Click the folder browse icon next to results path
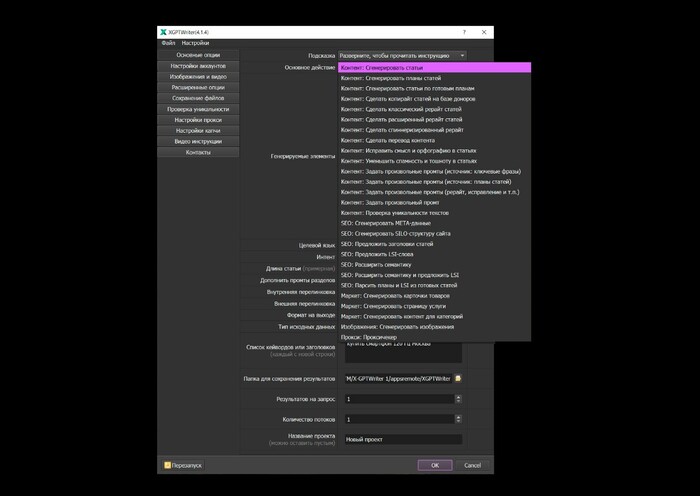This screenshot has width=700, height=496. [x=458, y=379]
